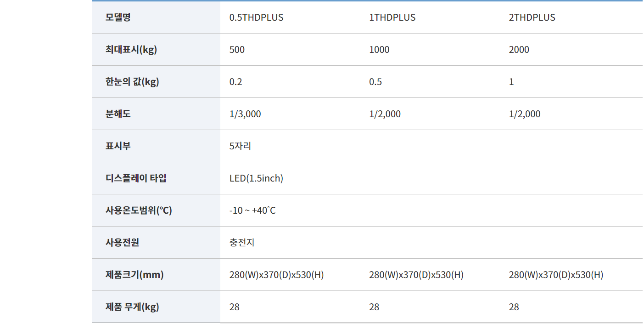Click the 한눈의 값(kg) row header
644x324 pixels.
132,82
